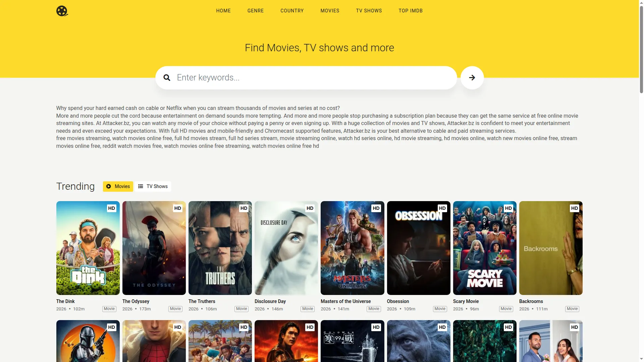Open The Odyssey movie poster
The width and height of the screenshot is (644, 362).
pyautogui.click(x=154, y=248)
